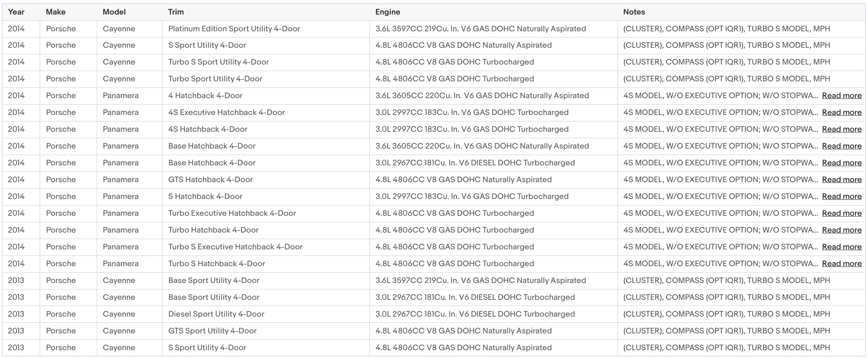Expand Read more for Turbo Executive Hatchback
This screenshot has width=868, height=359.
point(842,213)
